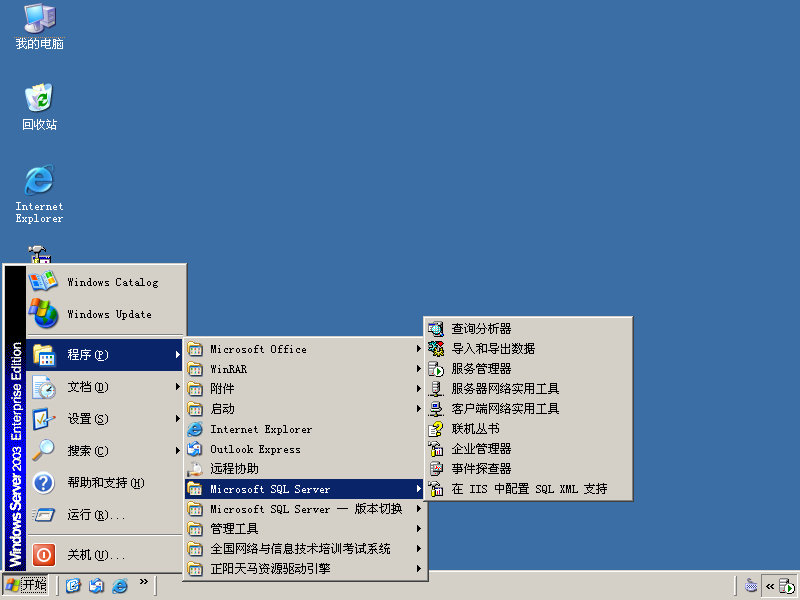This screenshot has height=600, width=800.
Task: Click the IIS SQL XML 支持 icon
Action: (436, 489)
